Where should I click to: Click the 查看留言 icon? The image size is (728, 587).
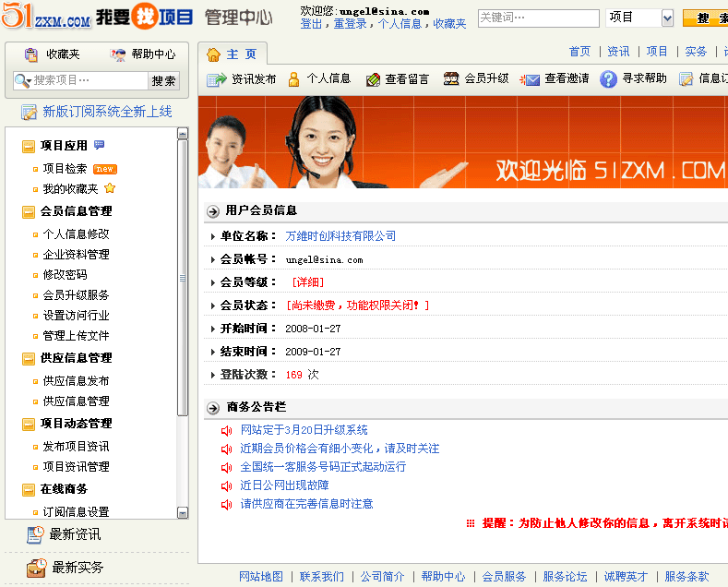pos(373,80)
